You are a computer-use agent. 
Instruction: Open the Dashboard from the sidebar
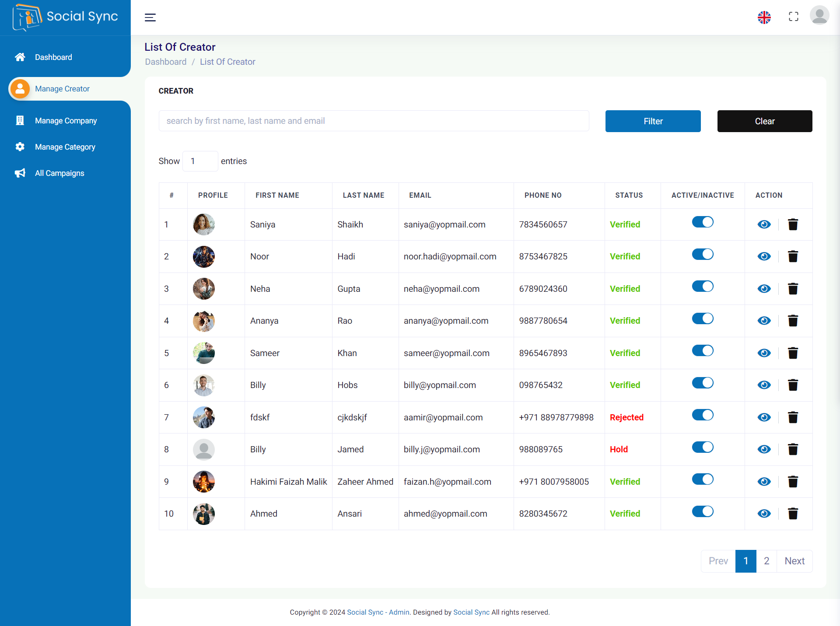click(x=53, y=57)
